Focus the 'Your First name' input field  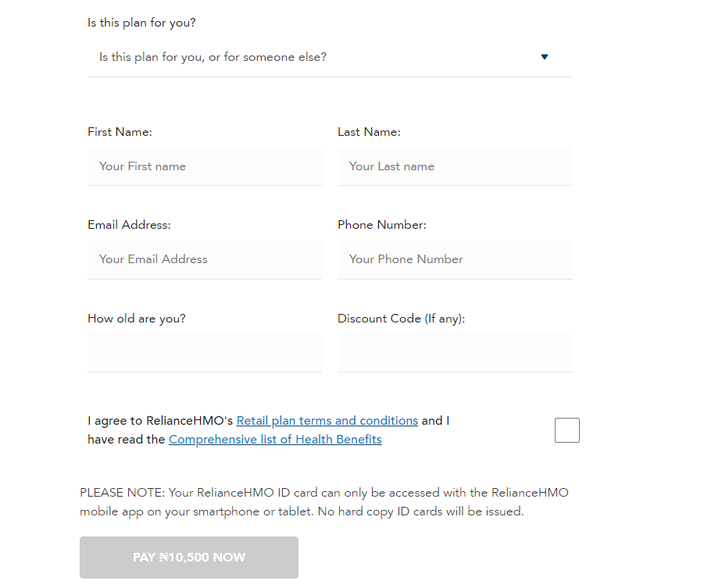pyautogui.click(x=205, y=166)
